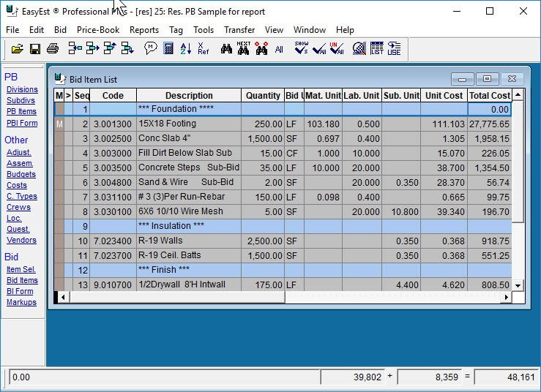Click the UN-check All toolbar icon
Viewport: 541px width, 392px height.
point(337,48)
